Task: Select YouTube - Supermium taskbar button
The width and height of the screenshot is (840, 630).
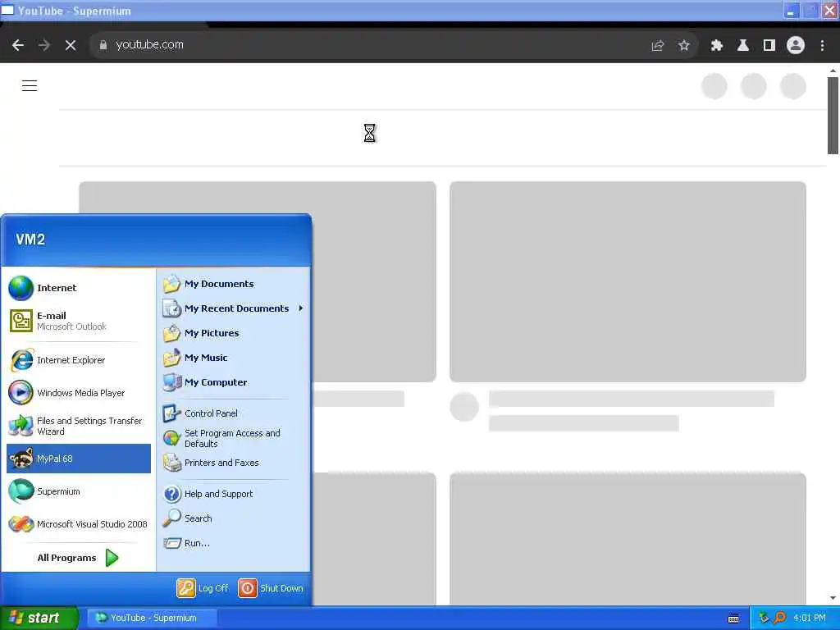Action: pyautogui.click(x=152, y=618)
